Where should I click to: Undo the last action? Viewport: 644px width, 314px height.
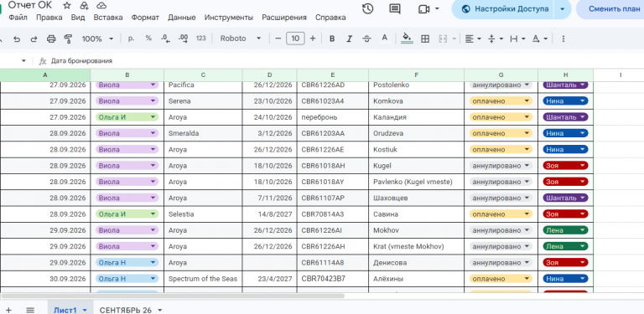click(x=17, y=39)
